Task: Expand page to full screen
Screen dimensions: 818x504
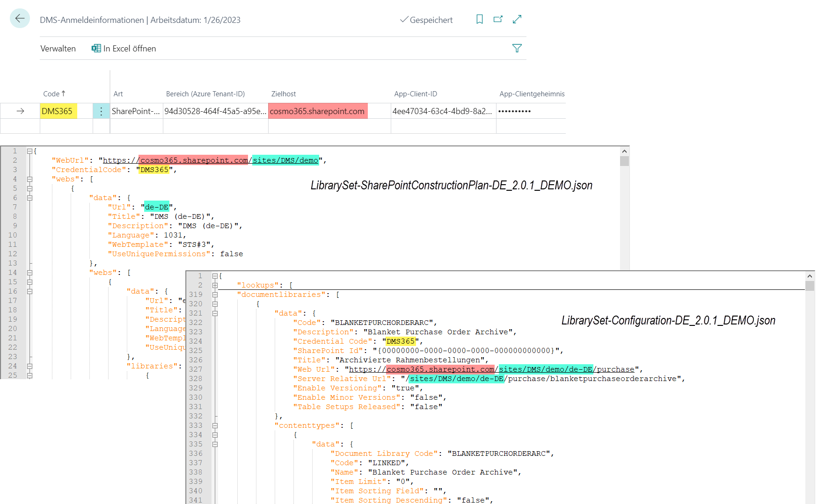Action: click(x=517, y=19)
